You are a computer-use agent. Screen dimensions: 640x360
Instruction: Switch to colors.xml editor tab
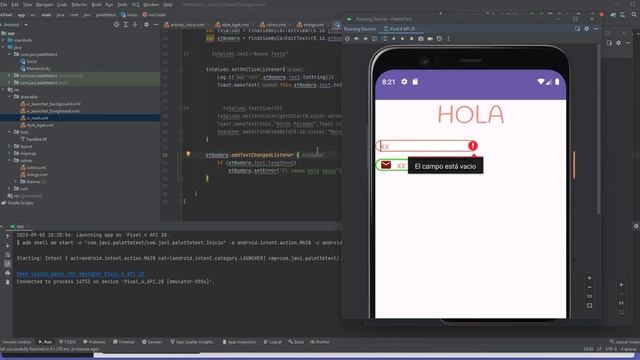(x=273, y=24)
